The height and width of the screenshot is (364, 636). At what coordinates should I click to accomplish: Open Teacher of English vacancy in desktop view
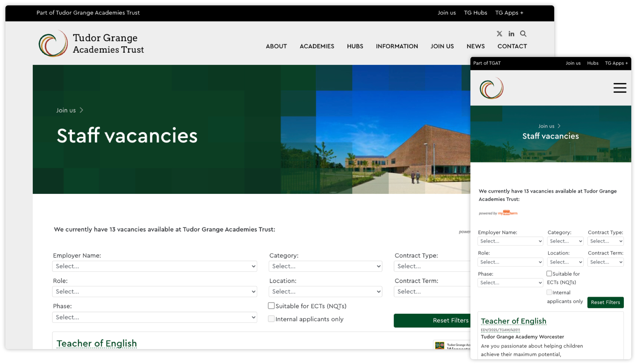(x=97, y=343)
